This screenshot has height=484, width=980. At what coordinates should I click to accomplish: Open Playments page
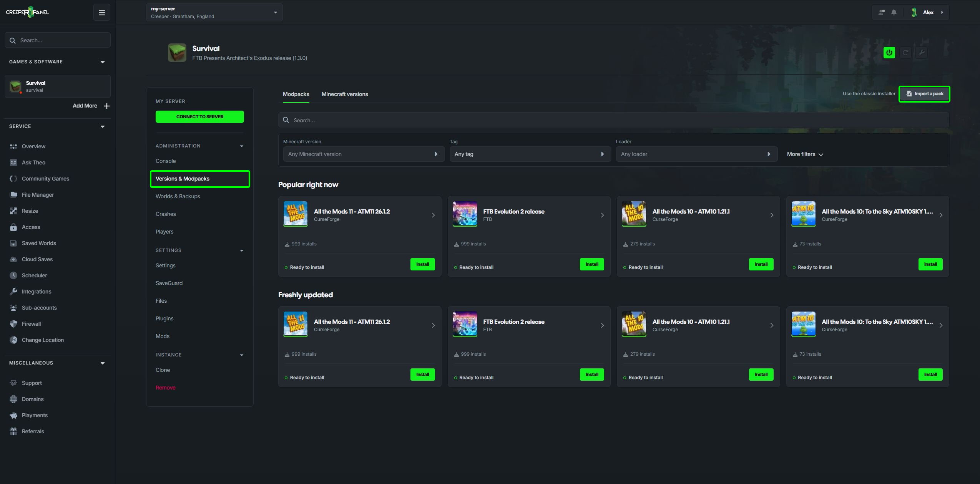tap(35, 415)
